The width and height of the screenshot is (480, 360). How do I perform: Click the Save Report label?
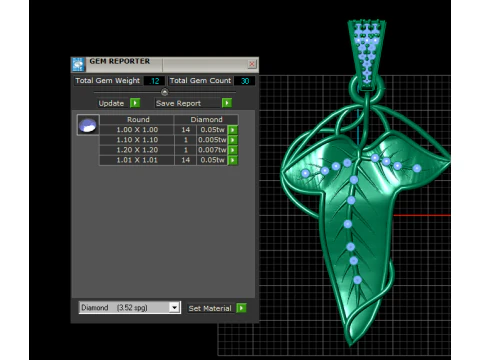point(178,103)
